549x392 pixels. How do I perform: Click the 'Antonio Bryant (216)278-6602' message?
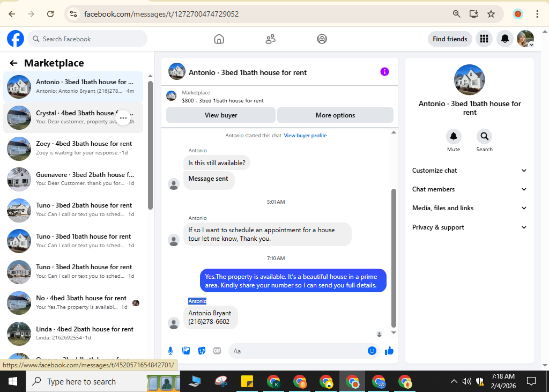pyautogui.click(x=210, y=317)
